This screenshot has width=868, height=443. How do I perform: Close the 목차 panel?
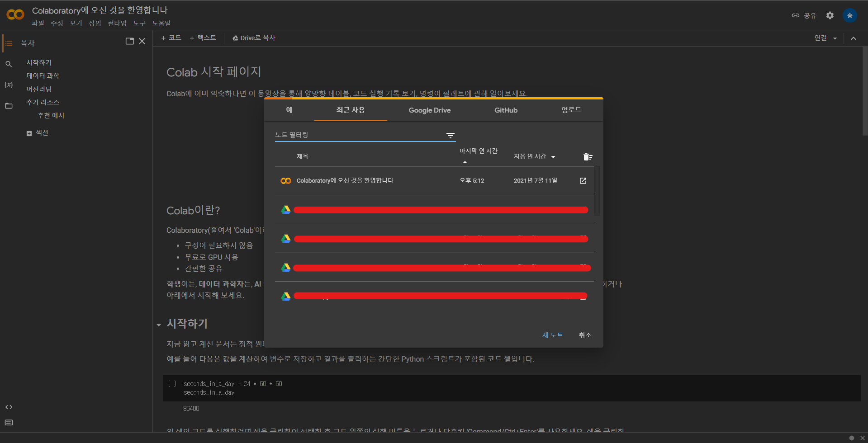(142, 41)
